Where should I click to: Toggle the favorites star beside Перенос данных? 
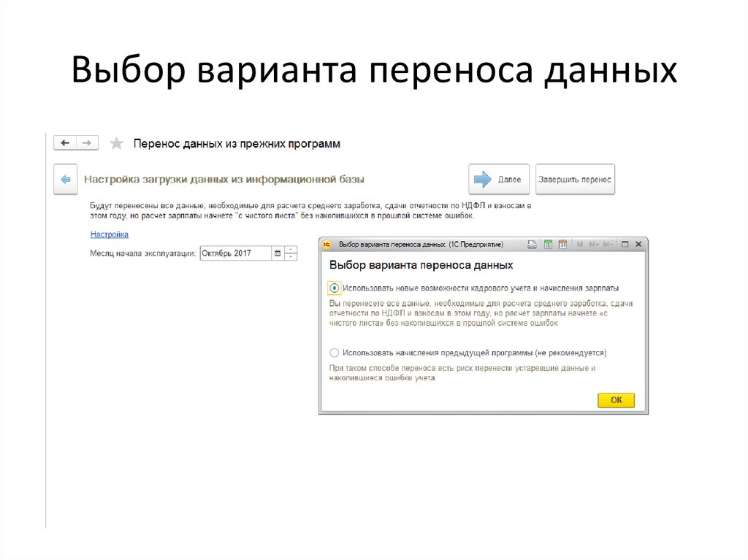click(x=116, y=142)
